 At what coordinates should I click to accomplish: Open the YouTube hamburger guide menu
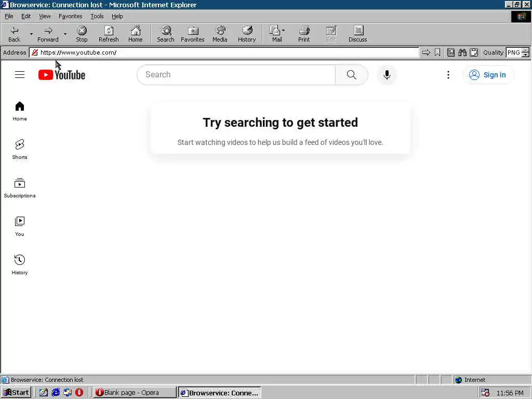20,75
